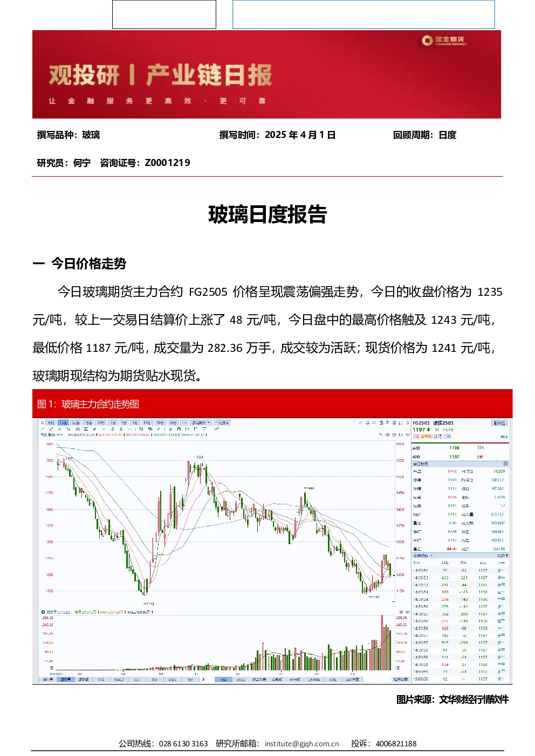535x756 pixels.
Task: Show the KDJ indicator tab
Action: pyautogui.click(x=137, y=680)
